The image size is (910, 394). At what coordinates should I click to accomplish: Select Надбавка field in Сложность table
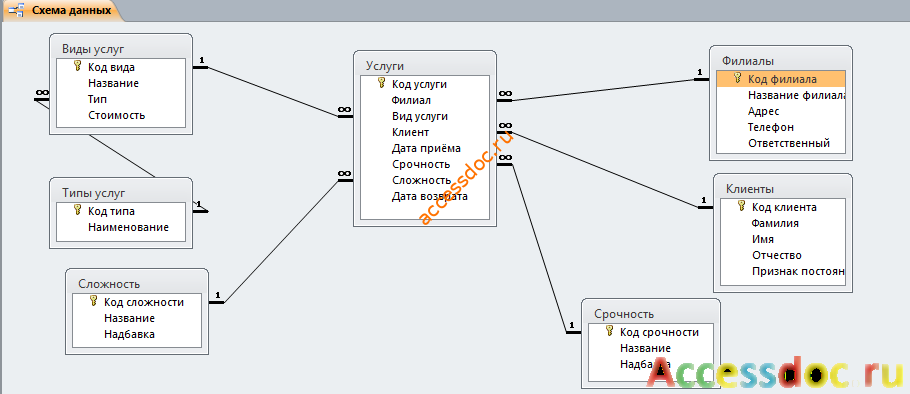(136, 334)
